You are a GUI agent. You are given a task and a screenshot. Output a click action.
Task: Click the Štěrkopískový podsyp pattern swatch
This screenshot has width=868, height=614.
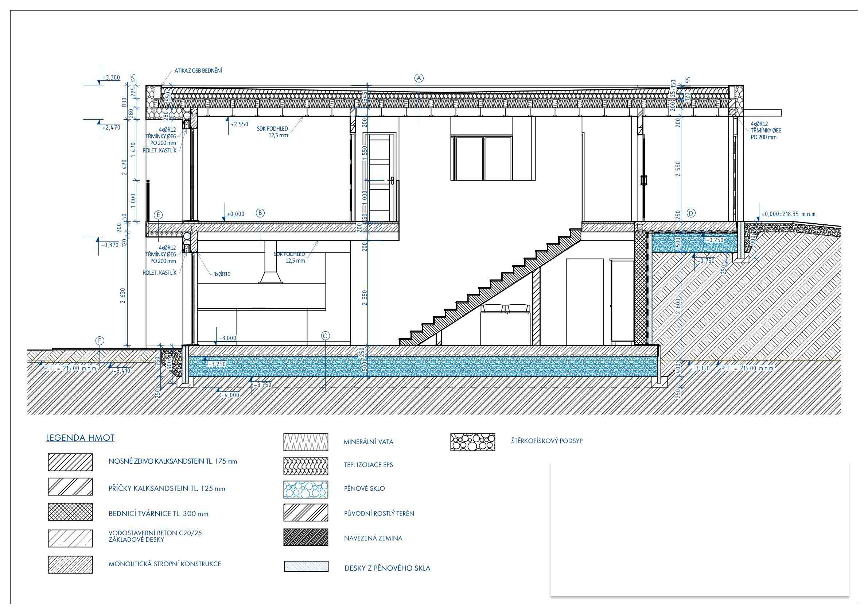[472, 442]
